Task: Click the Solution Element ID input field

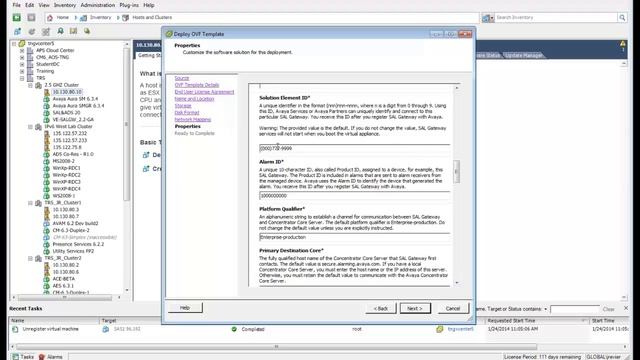Action: [x=355, y=148]
